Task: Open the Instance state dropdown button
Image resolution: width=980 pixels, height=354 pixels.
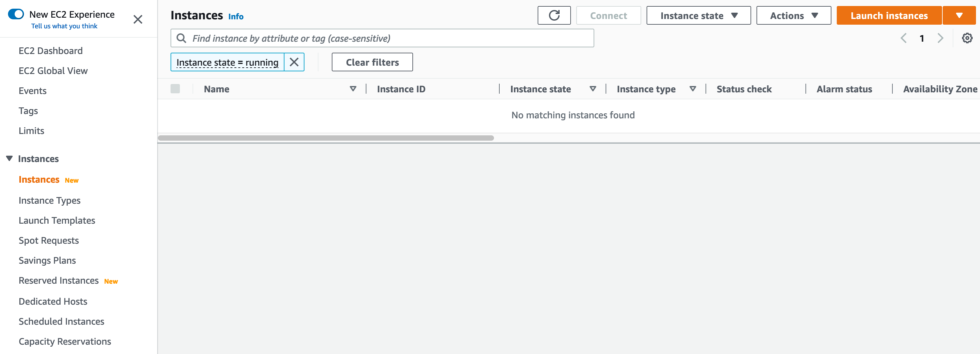Action: point(699,16)
